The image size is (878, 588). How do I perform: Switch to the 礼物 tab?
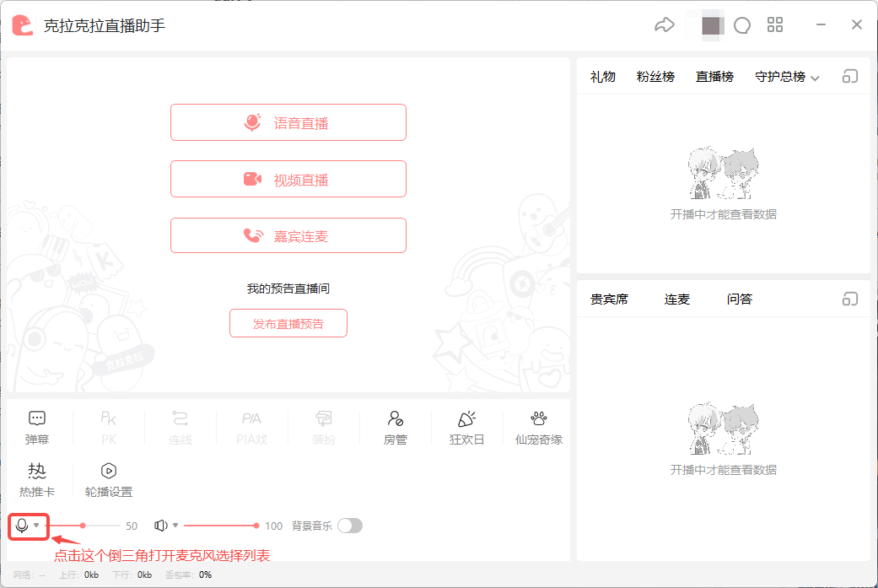[x=602, y=77]
